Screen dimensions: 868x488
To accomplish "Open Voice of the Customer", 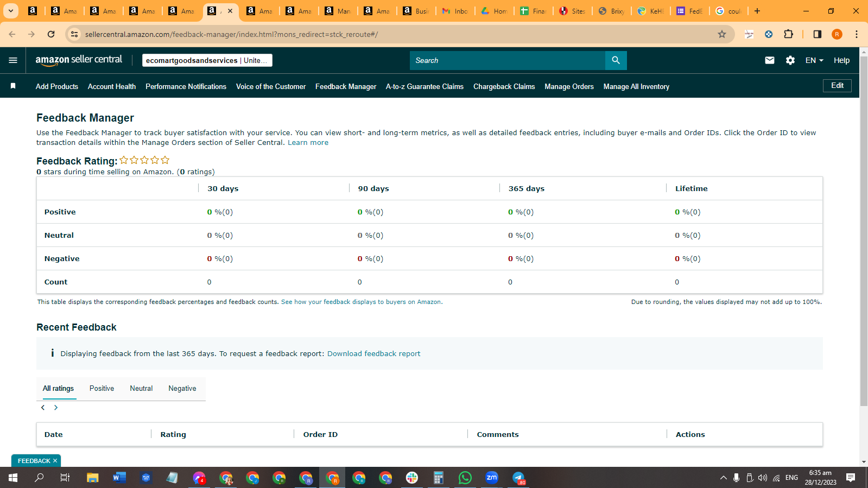I will point(271,86).
